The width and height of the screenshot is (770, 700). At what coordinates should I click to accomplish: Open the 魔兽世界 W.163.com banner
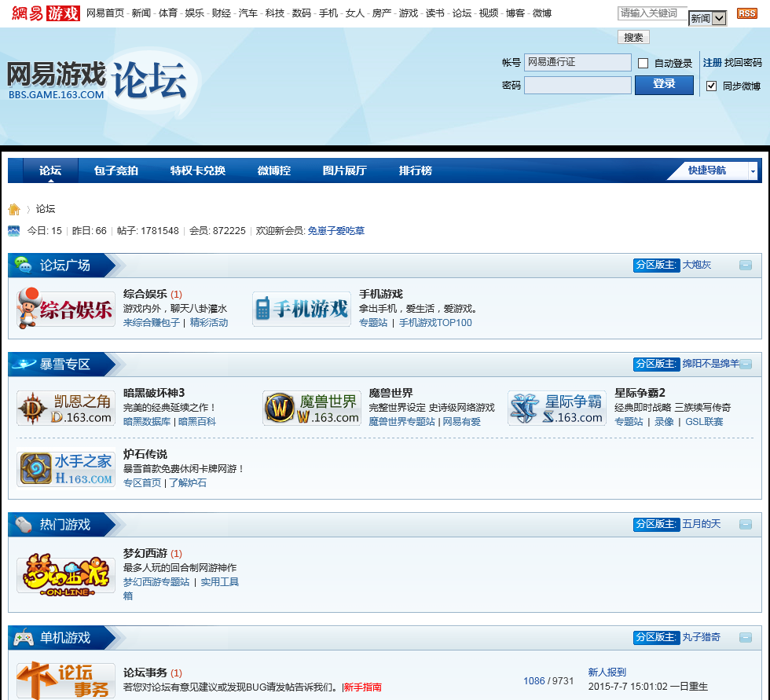(x=312, y=408)
